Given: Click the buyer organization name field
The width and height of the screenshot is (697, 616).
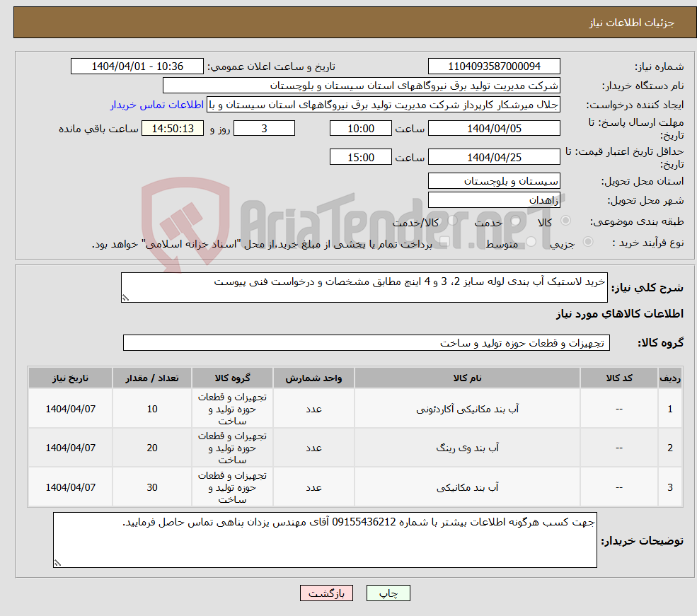Looking at the screenshot, I should tap(362, 86).
